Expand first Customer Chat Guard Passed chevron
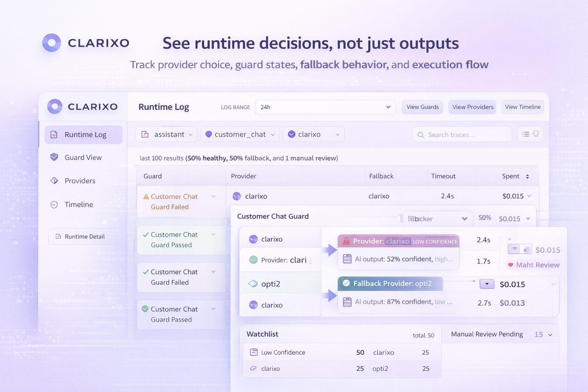 tap(214, 234)
